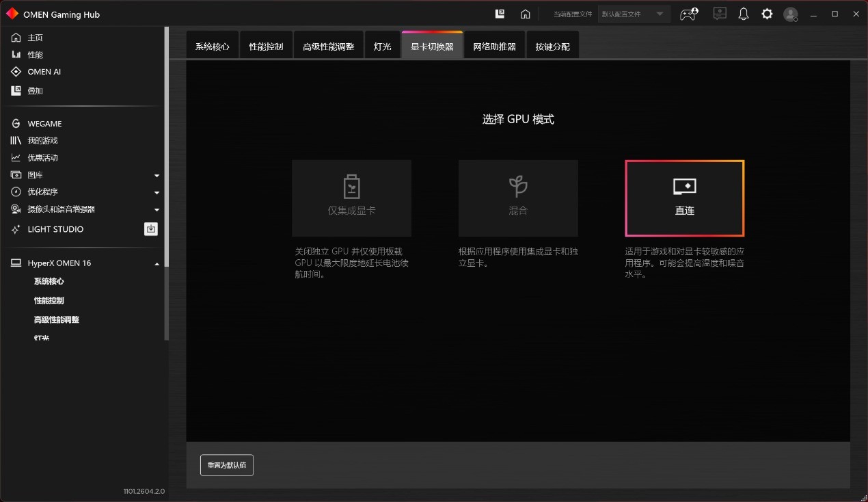868x502 pixels.
Task: Open the feedback screen icon in top bar
Action: [720, 14]
